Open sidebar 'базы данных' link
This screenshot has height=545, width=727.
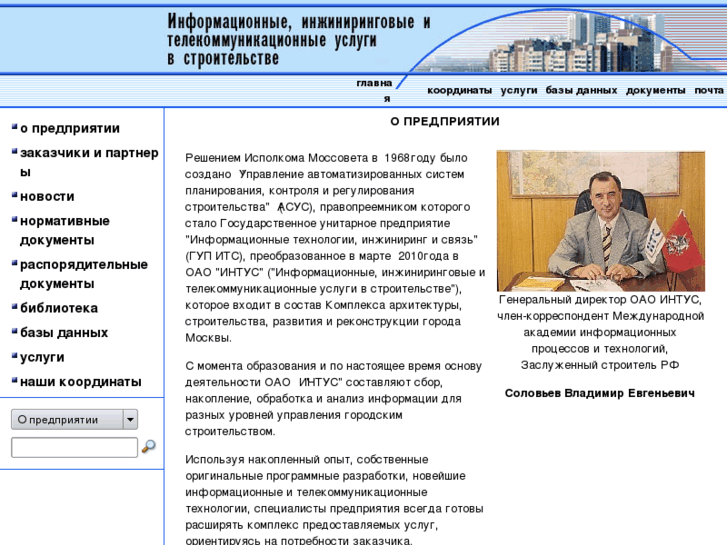tap(64, 333)
